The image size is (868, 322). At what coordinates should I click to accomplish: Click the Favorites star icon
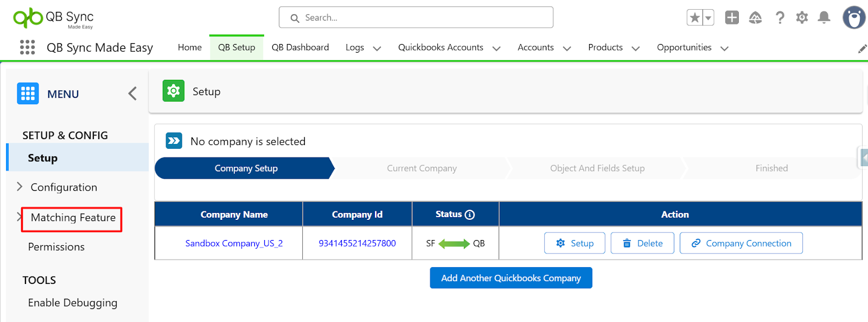coord(694,18)
